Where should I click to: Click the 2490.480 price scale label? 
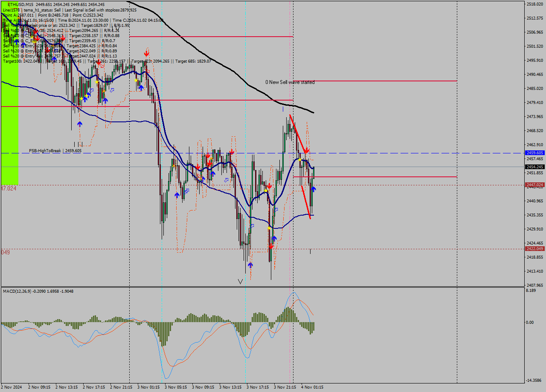click(534, 74)
